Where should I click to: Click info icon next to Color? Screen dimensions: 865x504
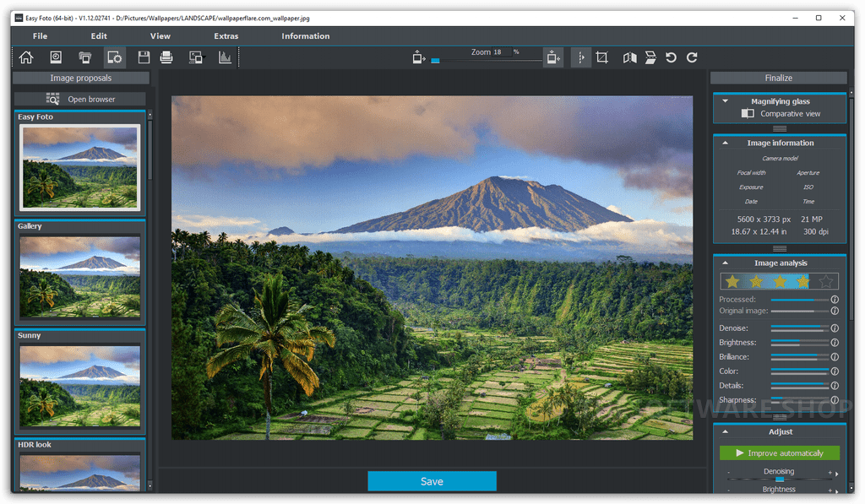(x=835, y=371)
